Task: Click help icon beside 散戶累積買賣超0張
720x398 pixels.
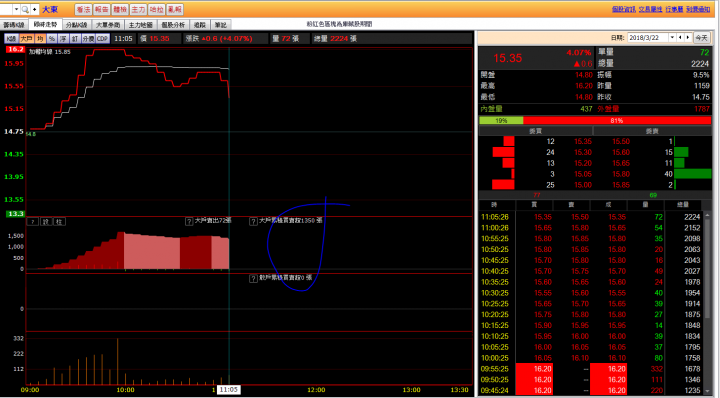Action: 253,279
